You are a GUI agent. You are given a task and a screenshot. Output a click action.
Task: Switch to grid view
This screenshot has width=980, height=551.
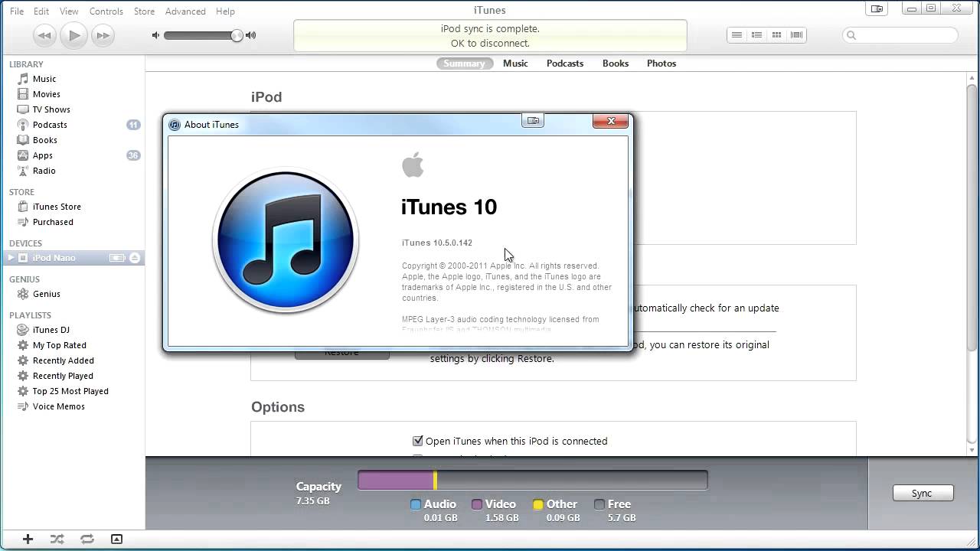(x=776, y=35)
